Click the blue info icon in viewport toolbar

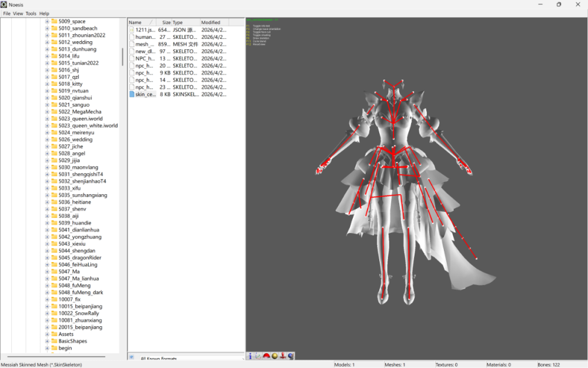250,356
